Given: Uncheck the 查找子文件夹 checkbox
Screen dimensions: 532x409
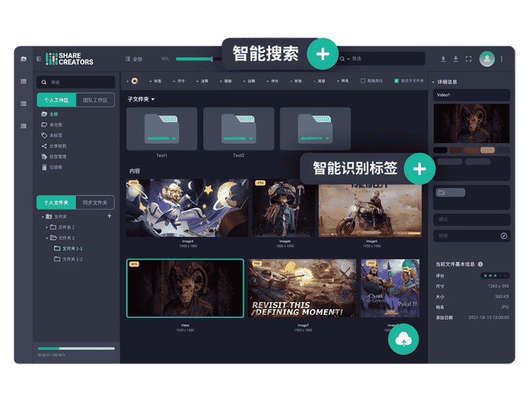Looking at the screenshot, I should point(396,81).
